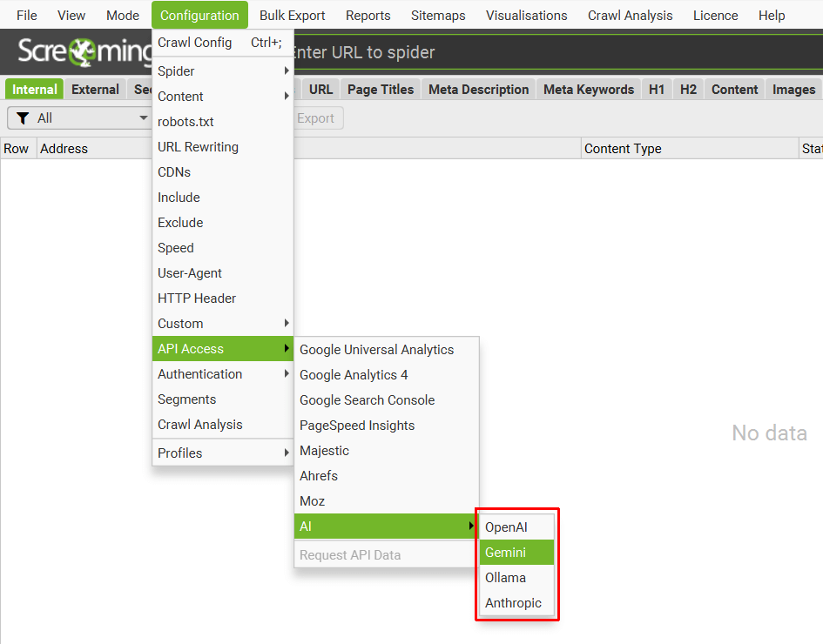This screenshot has width=823, height=644.
Task: Expand the Profiles submenu
Action: click(x=222, y=453)
